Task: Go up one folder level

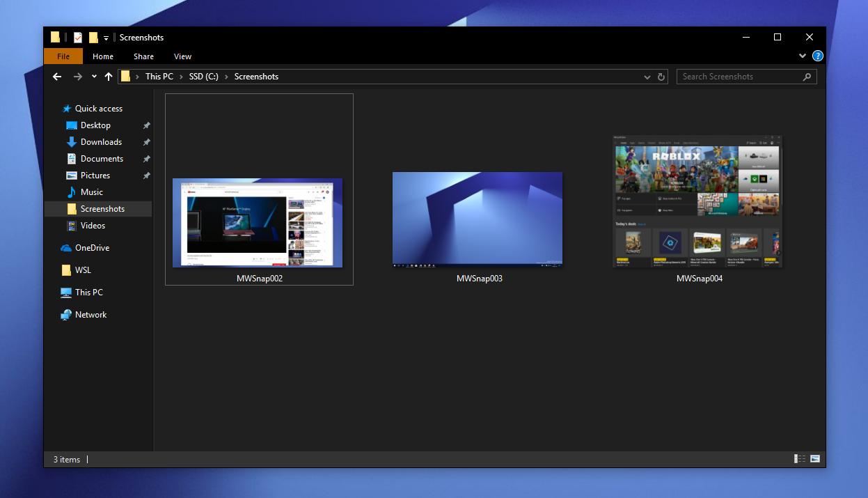Action: point(109,77)
